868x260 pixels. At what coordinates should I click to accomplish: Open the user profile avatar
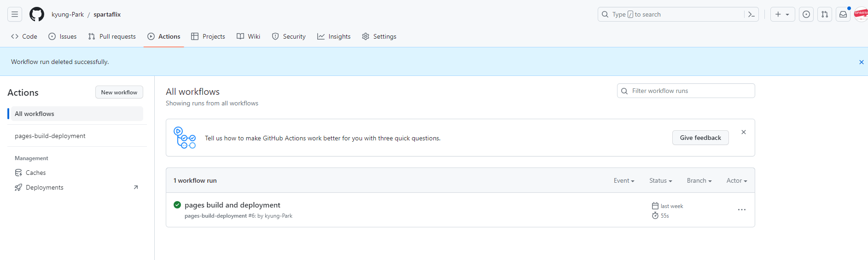861,14
